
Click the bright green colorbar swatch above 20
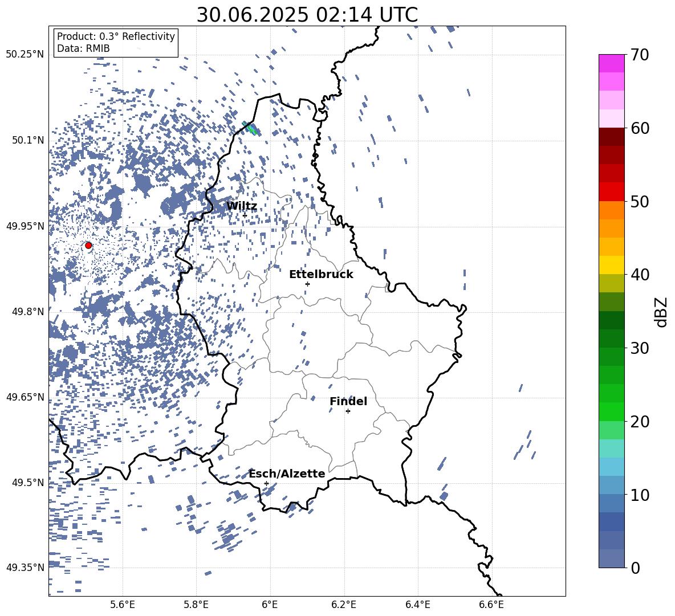[611, 411]
